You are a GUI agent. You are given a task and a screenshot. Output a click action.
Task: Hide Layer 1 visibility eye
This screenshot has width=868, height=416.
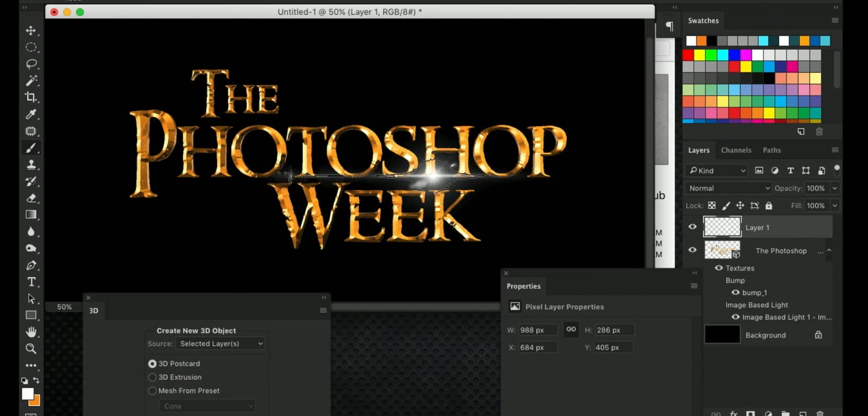[692, 227]
